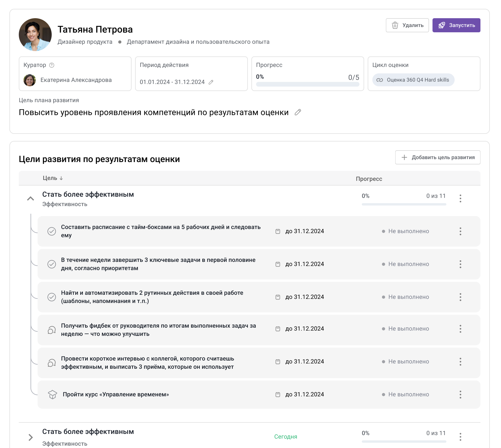The image size is (501, 448).
Task: Open options menu for the manager feedback task
Action: [460, 329]
